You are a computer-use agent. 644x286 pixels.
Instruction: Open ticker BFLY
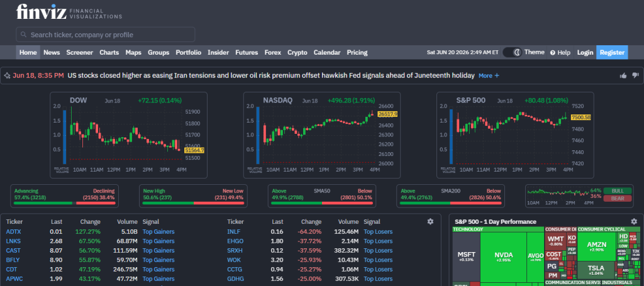[x=13, y=260]
